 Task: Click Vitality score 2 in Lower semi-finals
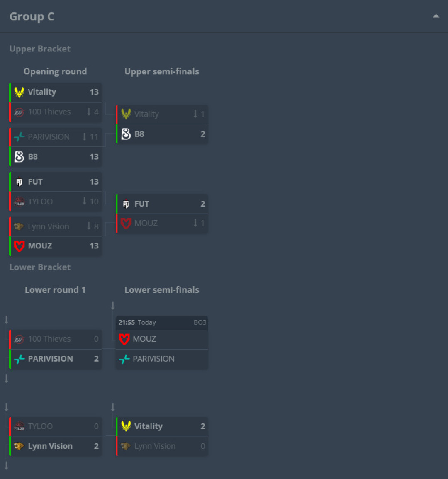202,426
